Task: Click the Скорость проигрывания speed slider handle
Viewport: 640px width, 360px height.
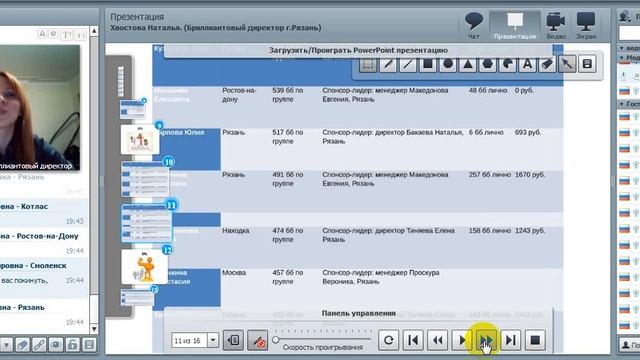Action: pos(276,339)
